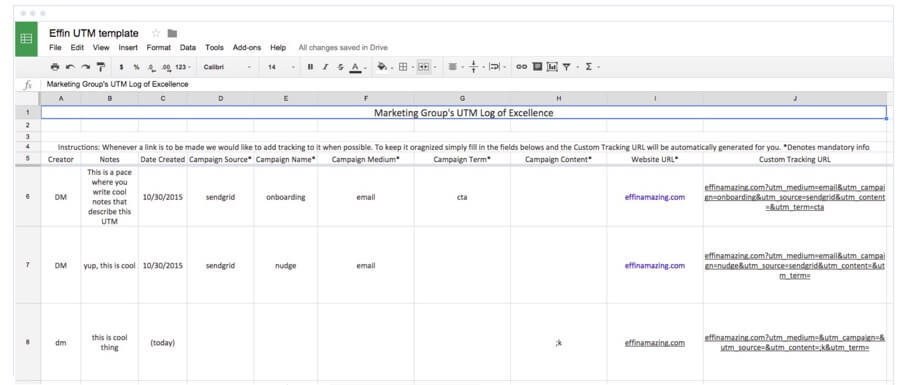Open the fill color bucket
The image size is (901, 385).
coord(383,67)
